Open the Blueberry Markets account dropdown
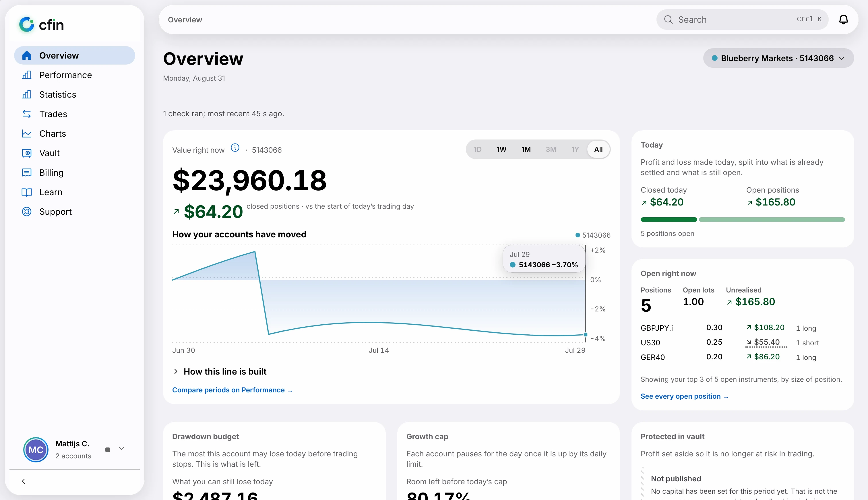This screenshot has width=868, height=500. 778,58
